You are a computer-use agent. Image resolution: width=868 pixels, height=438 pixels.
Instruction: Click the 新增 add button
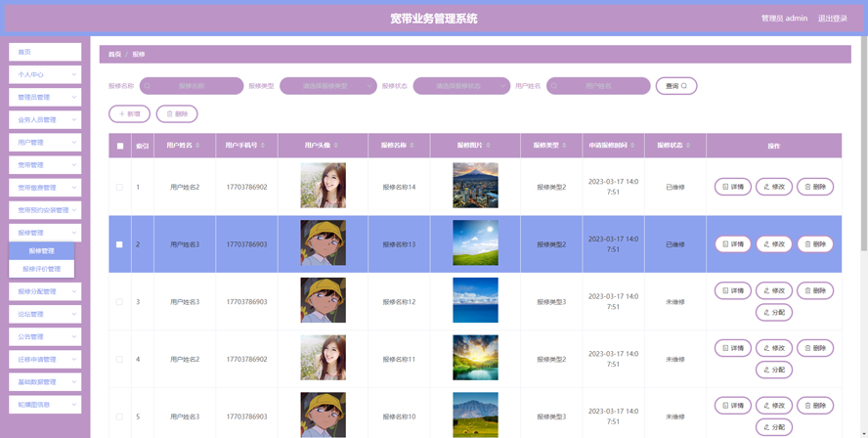click(130, 114)
